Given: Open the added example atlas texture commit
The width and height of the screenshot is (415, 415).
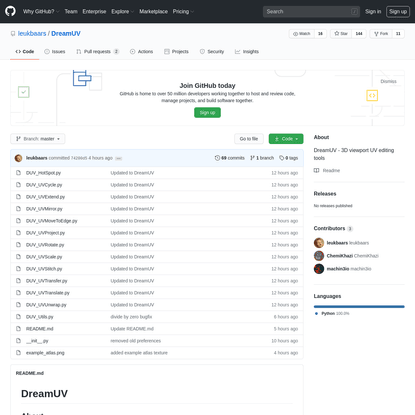Looking at the screenshot, I should [139, 353].
